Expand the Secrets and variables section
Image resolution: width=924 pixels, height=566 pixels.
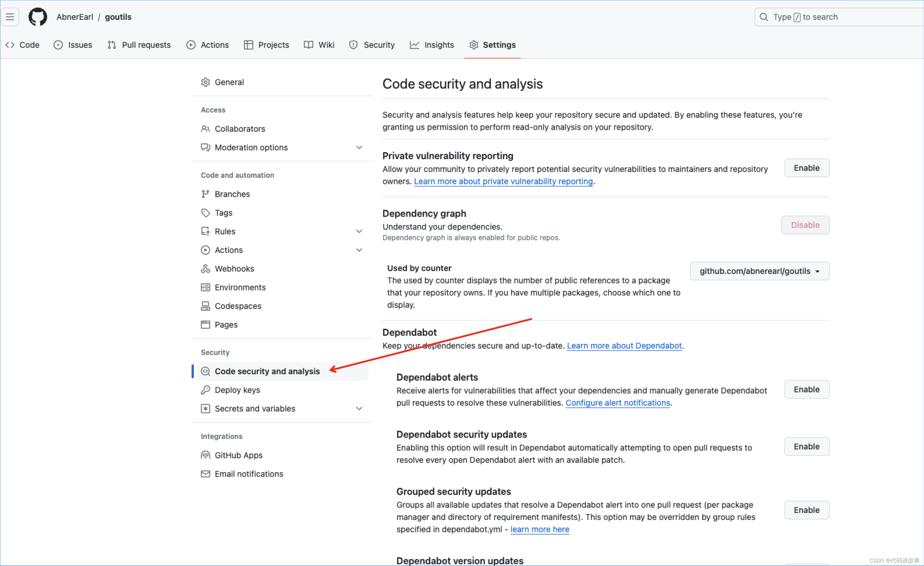tap(359, 408)
